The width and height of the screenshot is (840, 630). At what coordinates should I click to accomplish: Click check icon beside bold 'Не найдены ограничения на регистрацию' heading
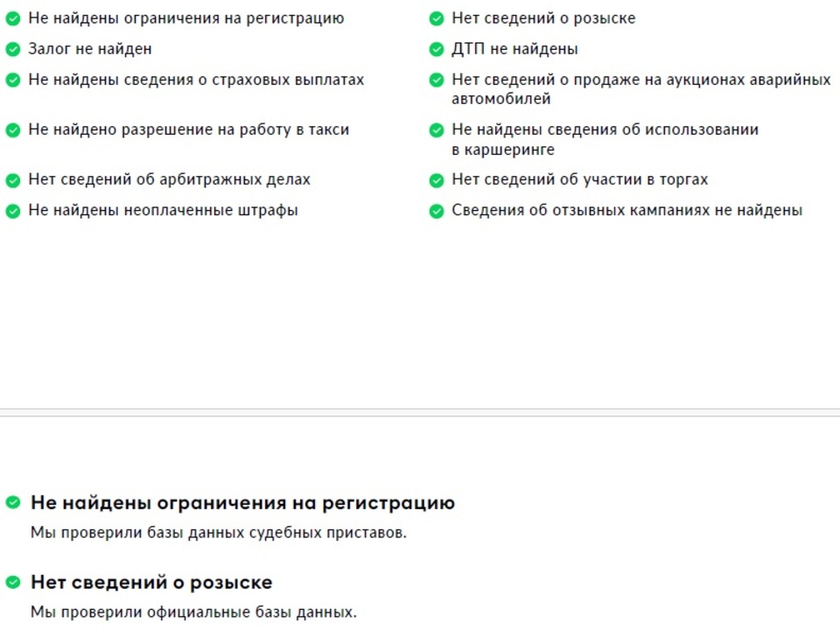point(13,502)
